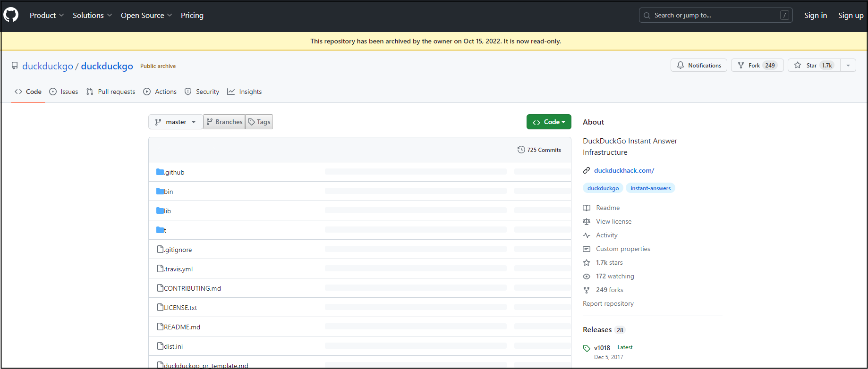
Task: Expand the star lists dropdown arrow
Action: 848,65
